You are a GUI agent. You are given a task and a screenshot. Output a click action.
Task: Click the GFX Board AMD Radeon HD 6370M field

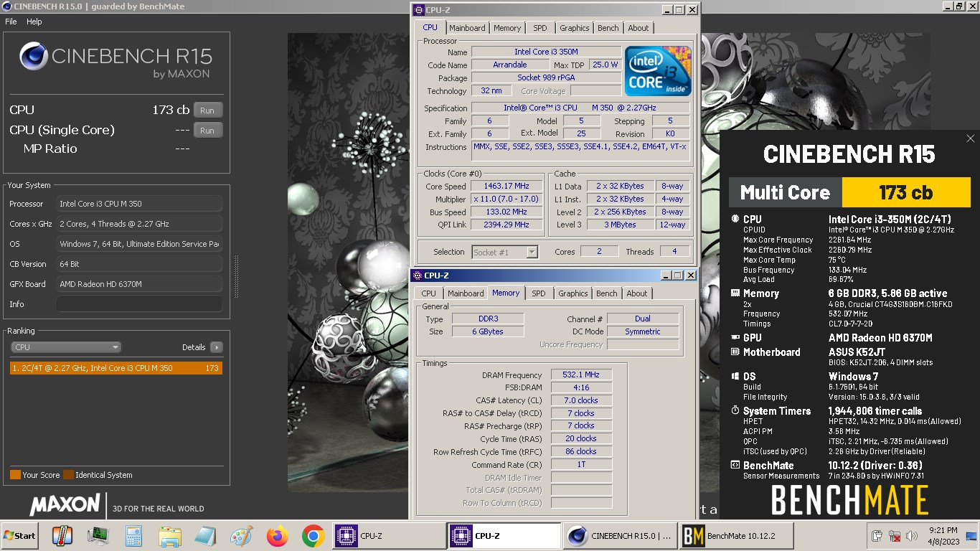(x=138, y=284)
